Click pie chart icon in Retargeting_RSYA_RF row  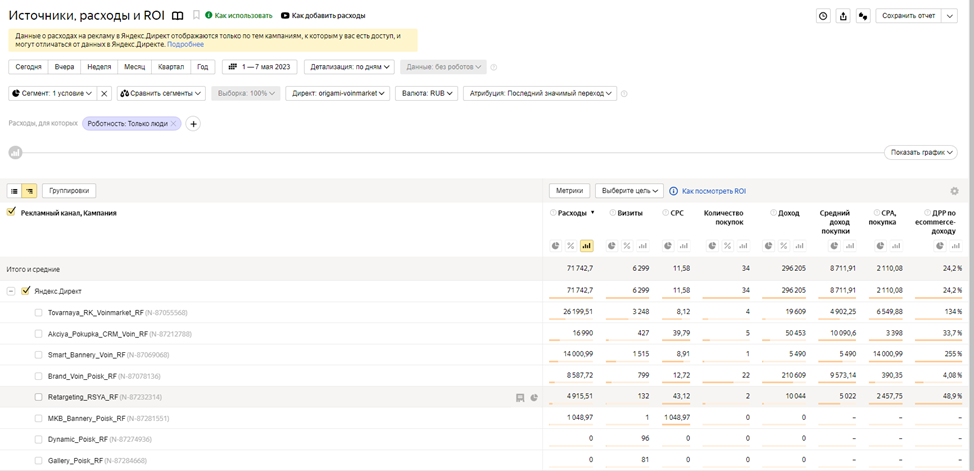tap(534, 397)
